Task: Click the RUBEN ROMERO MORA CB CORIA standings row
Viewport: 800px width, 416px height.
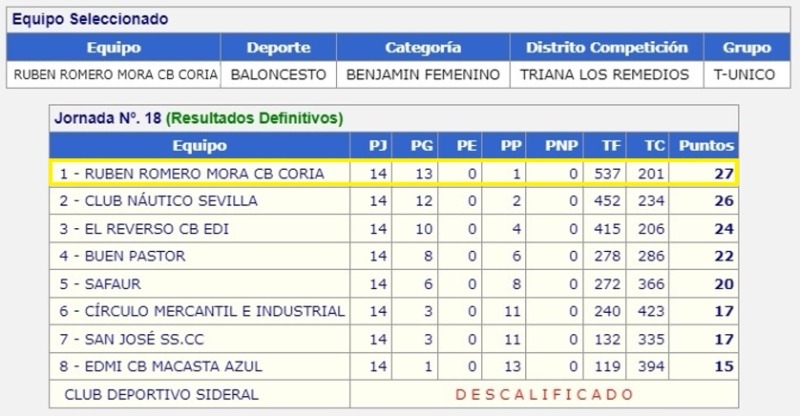Action: click(x=393, y=173)
